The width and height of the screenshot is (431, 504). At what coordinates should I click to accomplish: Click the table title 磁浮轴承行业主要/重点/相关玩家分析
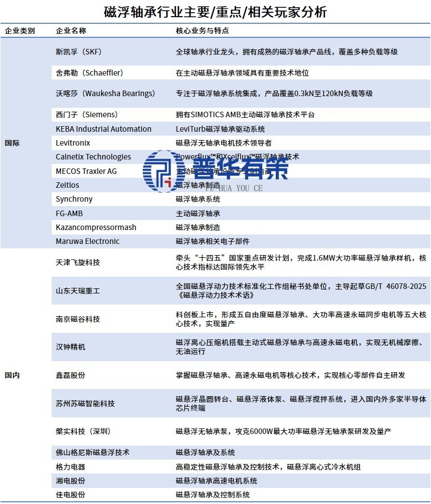tap(215, 12)
